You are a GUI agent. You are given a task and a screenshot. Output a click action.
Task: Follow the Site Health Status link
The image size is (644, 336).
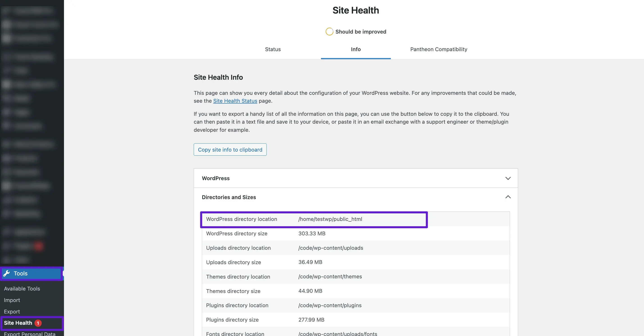(x=235, y=101)
